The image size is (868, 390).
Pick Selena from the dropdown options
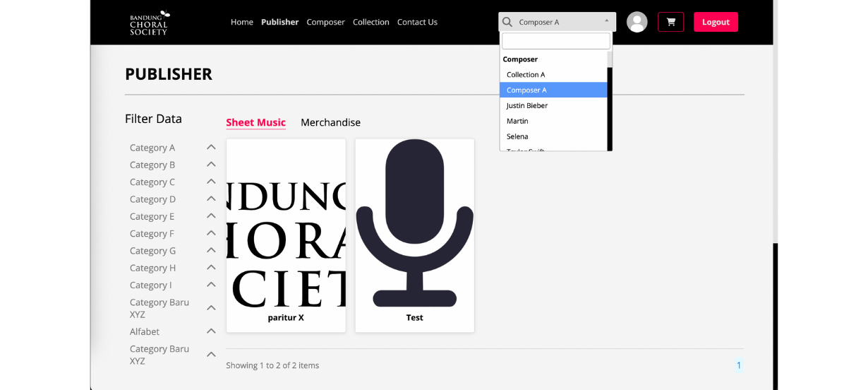(517, 136)
